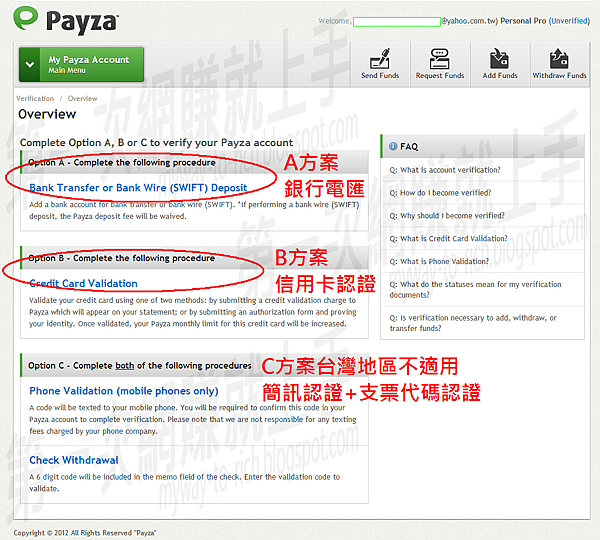The width and height of the screenshot is (600, 540).
Task: Click the Verification breadcrumb
Action: point(35,98)
